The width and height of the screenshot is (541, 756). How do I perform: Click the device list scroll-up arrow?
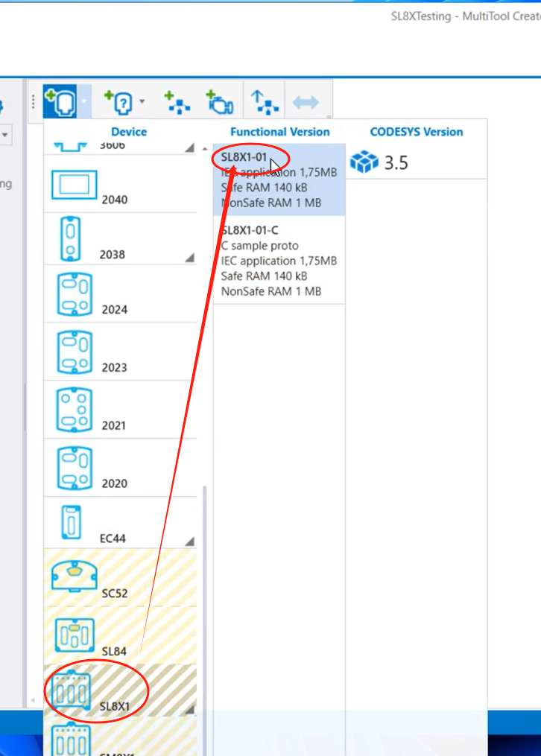(x=206, y=149)
